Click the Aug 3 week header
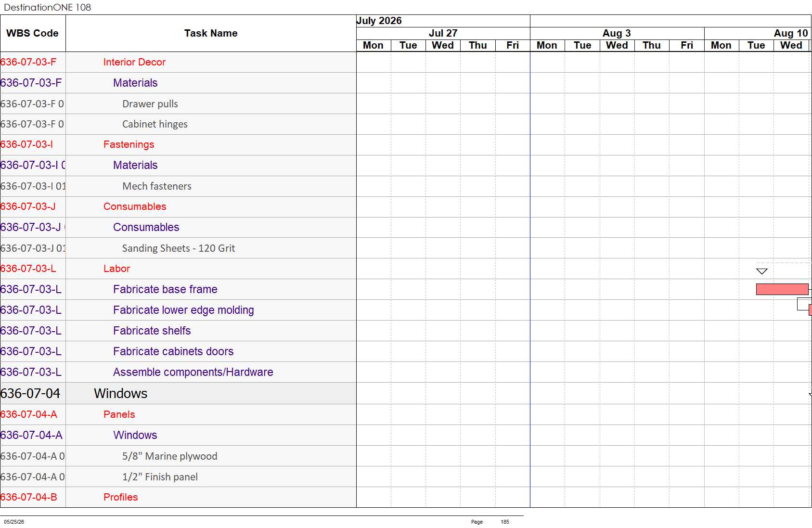This screenshot has height=528, width=812. click(x=617, y=33)
